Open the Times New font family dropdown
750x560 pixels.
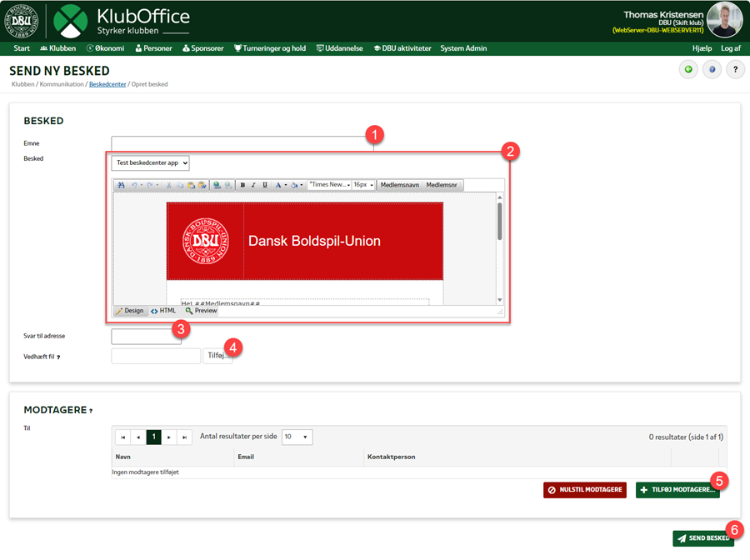tap(329, 185)
